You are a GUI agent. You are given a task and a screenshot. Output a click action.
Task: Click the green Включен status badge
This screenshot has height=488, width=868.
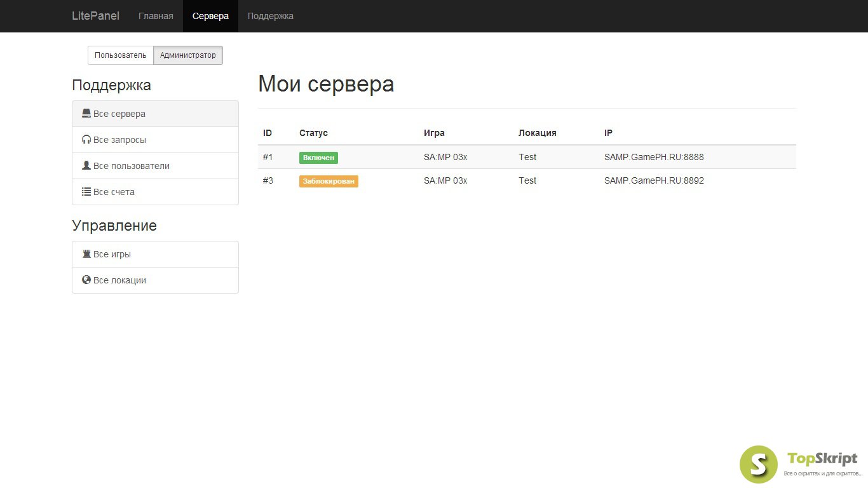coord(318,158)
